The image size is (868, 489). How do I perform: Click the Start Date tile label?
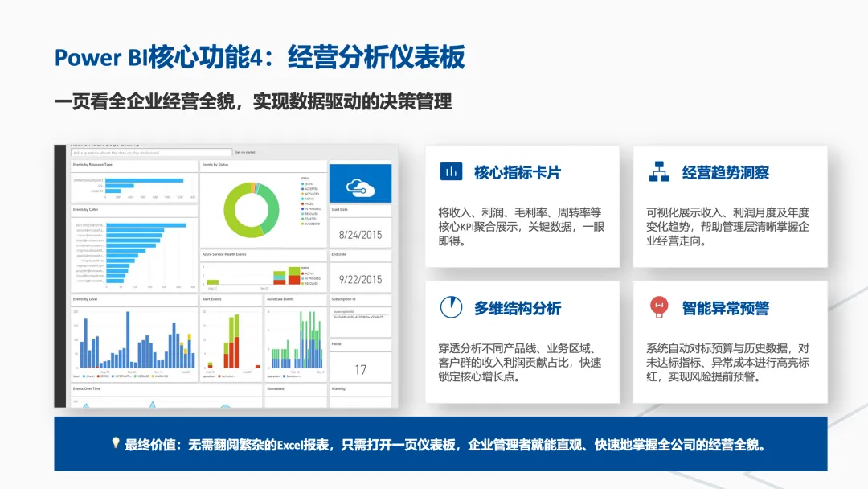pos(339,209)
